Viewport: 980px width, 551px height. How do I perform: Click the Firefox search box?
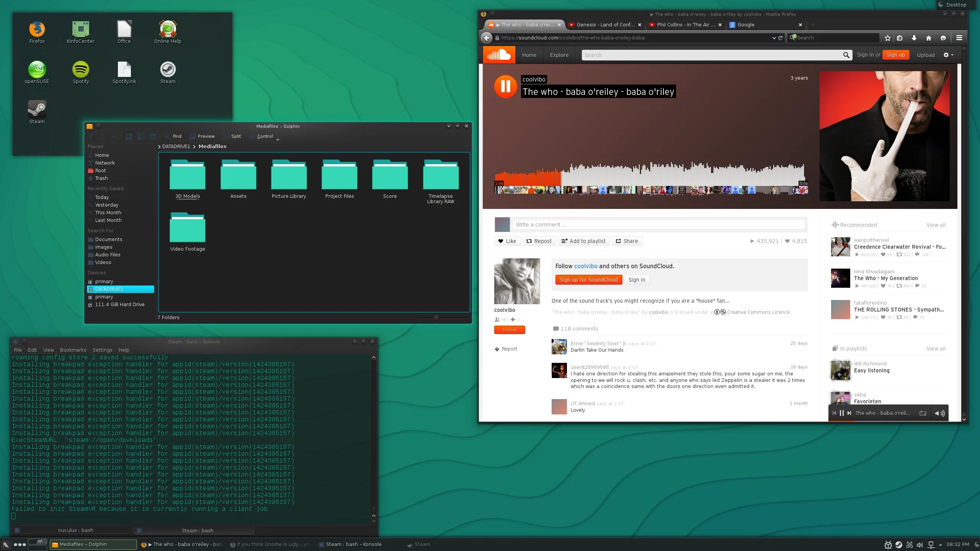pos(834,38)
